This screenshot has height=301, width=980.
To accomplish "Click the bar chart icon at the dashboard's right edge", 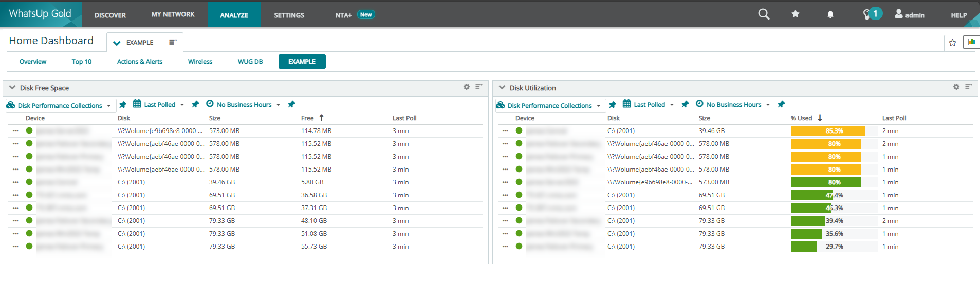I will click(x=971, y=42).
